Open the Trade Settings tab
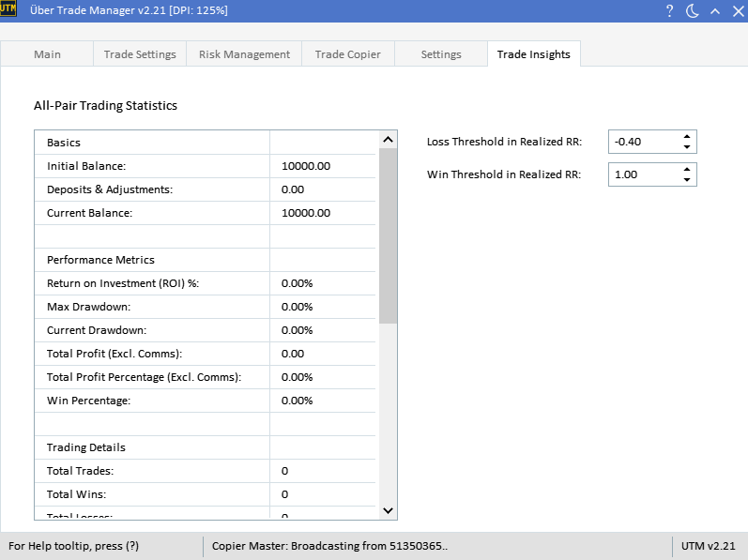748x560 pixels. point(140,54)
